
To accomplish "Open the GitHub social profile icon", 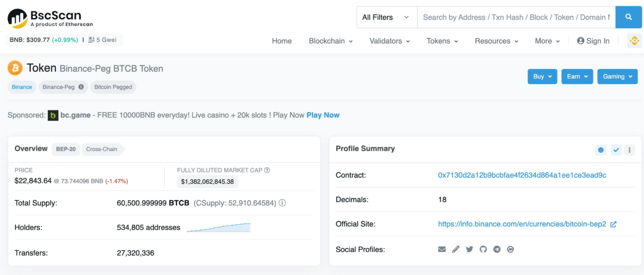I will tap(483, 250).
